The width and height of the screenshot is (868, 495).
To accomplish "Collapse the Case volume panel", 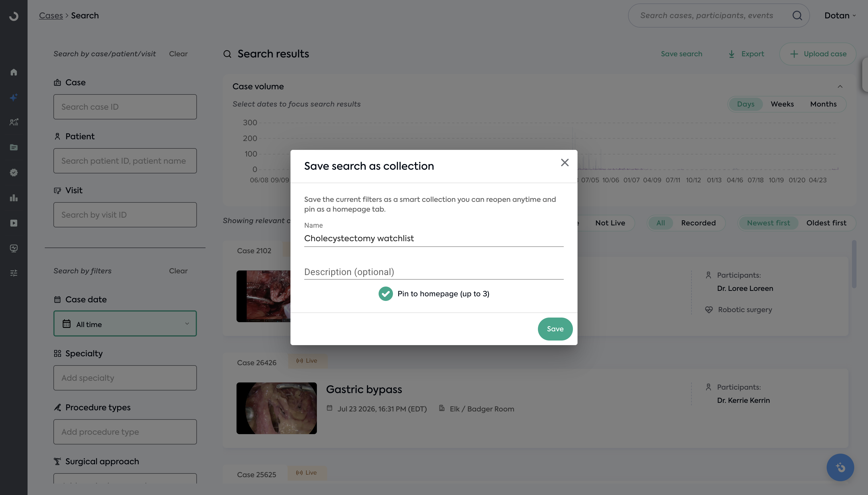I will 840,86.
